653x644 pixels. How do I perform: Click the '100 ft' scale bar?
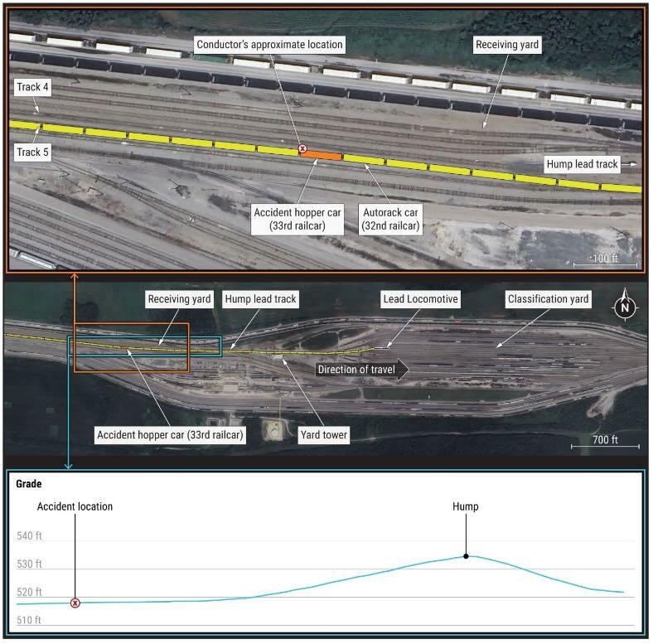click(605, 260)
